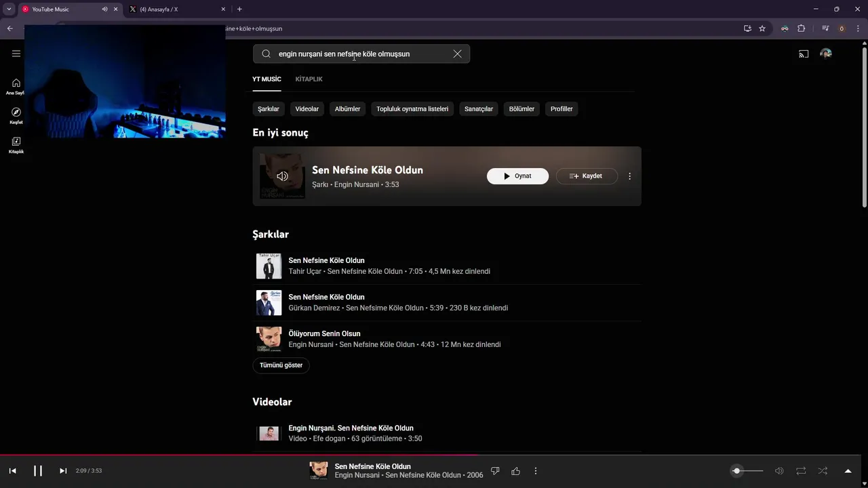The width and height of the screenshot is (868, 488).
Task: Play Tahir Uçar Sen Nefsine Köle Oldun
Action: coord(326,260)
